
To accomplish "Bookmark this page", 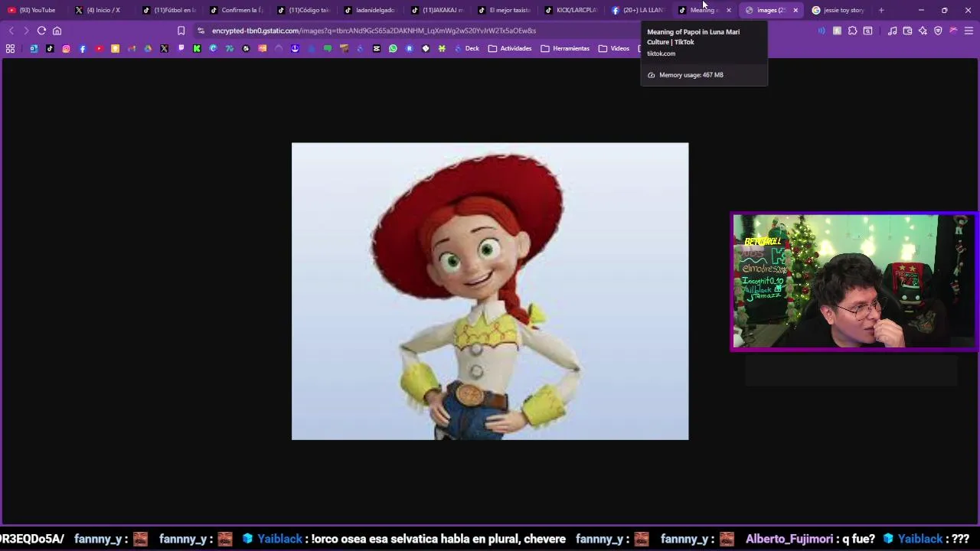I will click(x=181, y=31).
